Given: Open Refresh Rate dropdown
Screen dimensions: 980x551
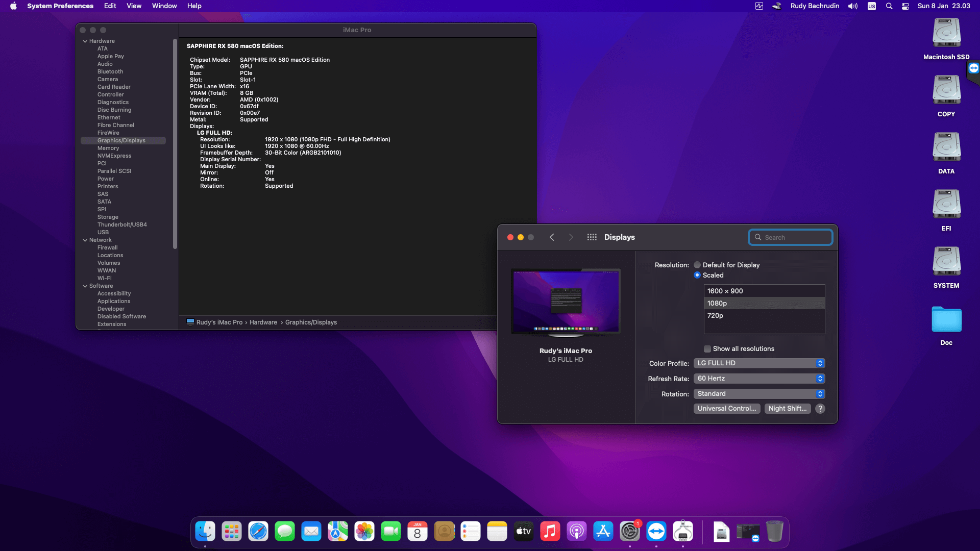Looking at the screenshot, I should coord(759,379).
